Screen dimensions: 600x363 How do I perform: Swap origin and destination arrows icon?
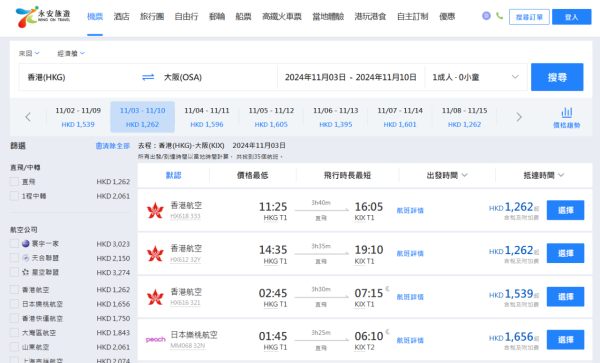click(148, 77)
